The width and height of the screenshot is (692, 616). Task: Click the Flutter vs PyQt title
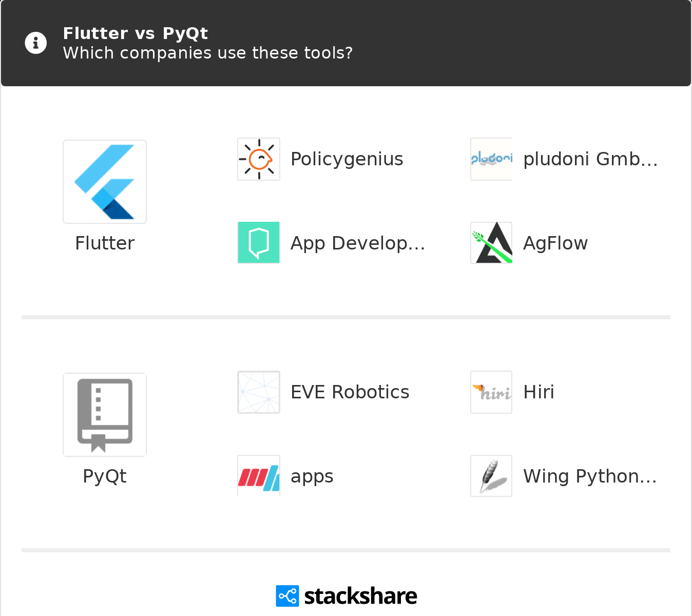(136, 33)
